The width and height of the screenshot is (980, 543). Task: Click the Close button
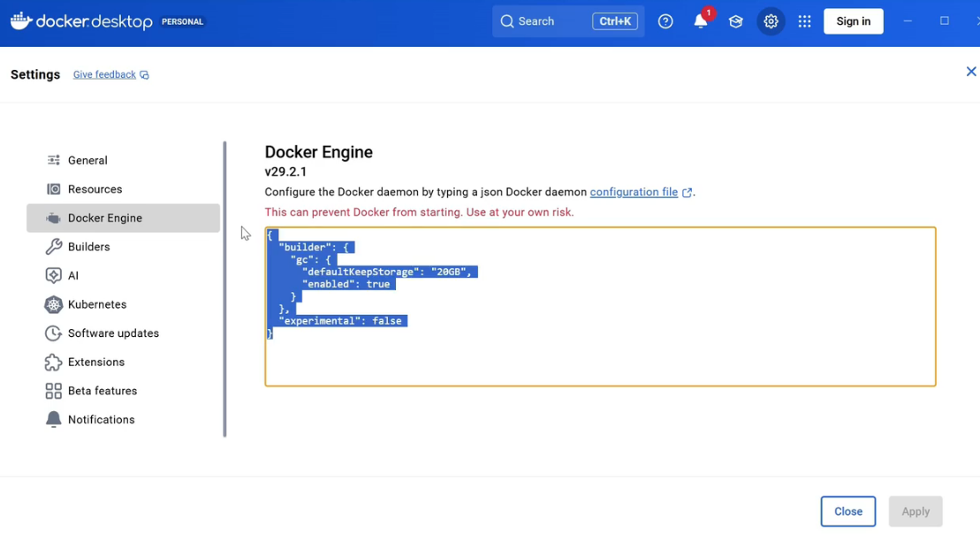(x=848, y=511)
